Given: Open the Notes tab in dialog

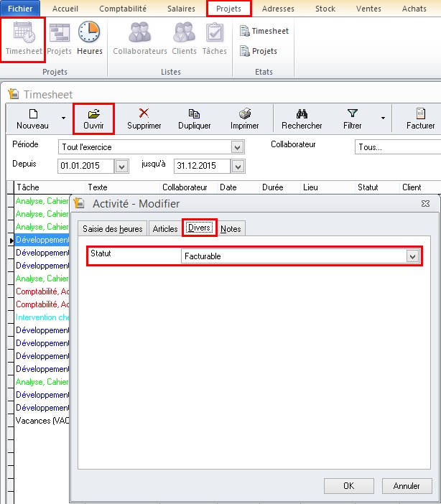Looking at the screenshot, I should click(231, 228).
